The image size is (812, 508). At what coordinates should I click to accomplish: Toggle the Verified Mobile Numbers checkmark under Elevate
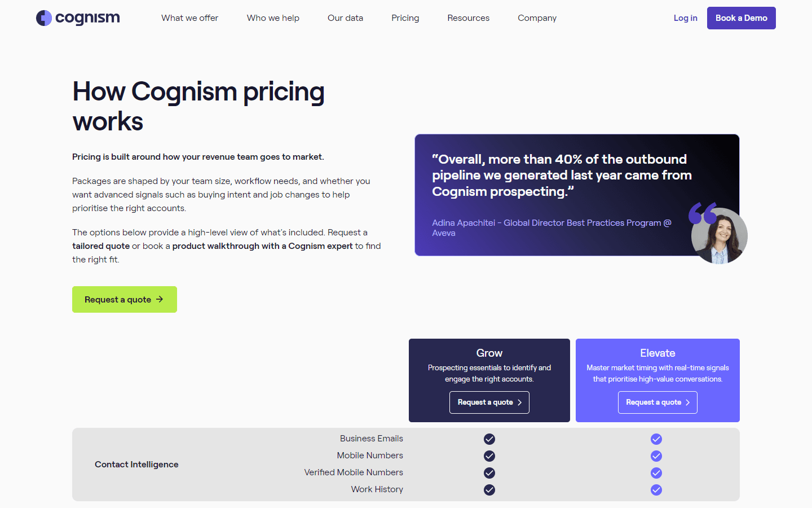[656, 473]
